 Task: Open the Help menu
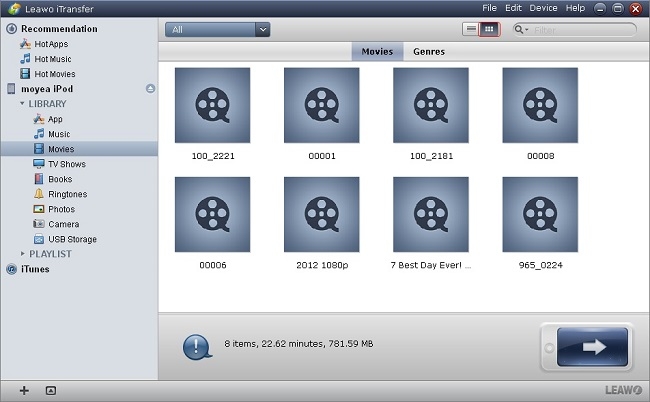pos(575,8)
